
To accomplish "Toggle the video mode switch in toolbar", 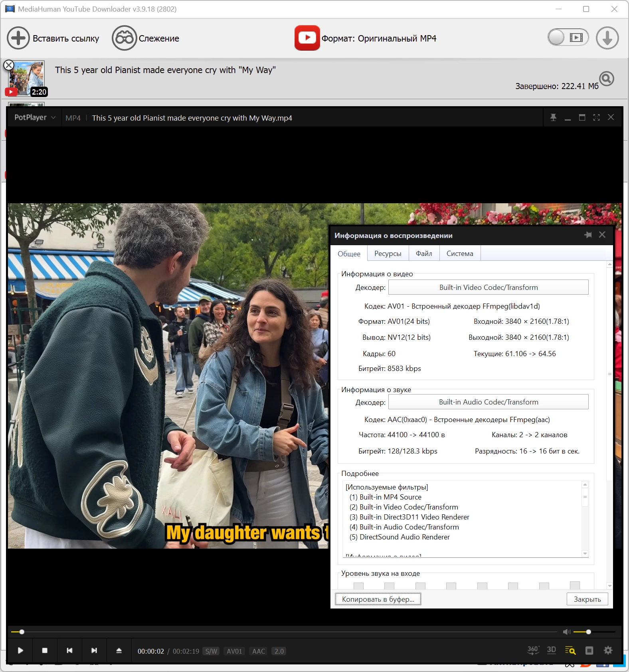I will point(568,38).
